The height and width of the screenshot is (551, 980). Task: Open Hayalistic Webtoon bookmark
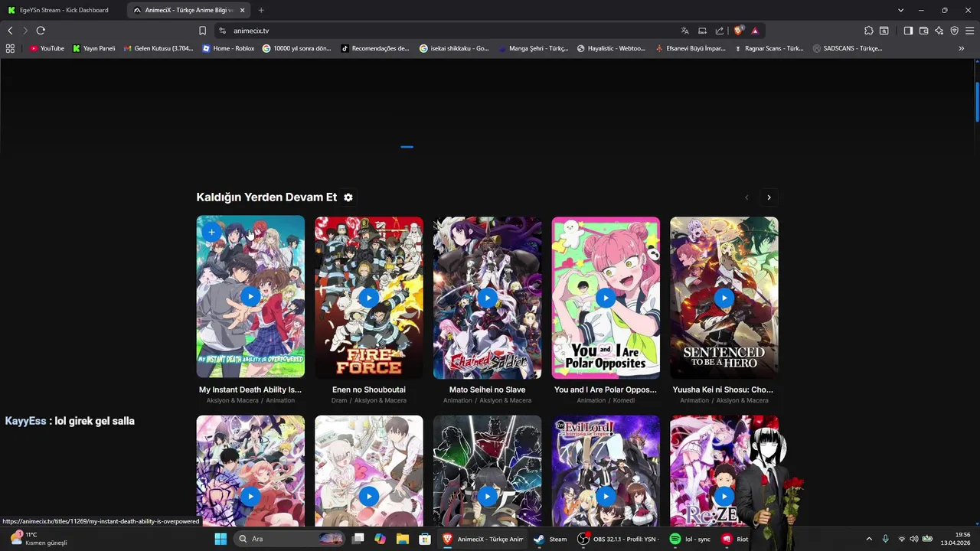click(x=611, y=48)
